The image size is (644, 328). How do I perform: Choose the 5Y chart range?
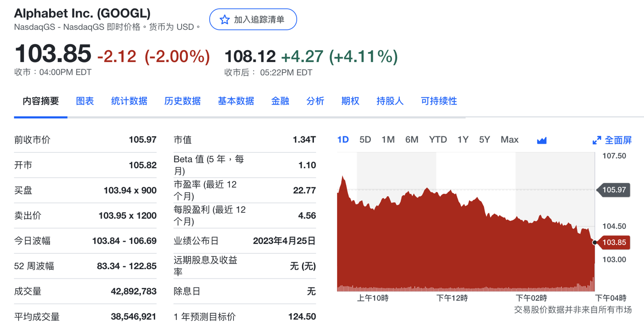(x=484, y=140)
